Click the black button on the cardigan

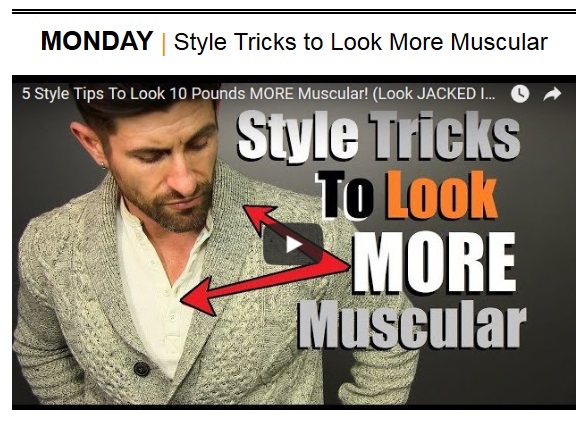pos(141,369)
